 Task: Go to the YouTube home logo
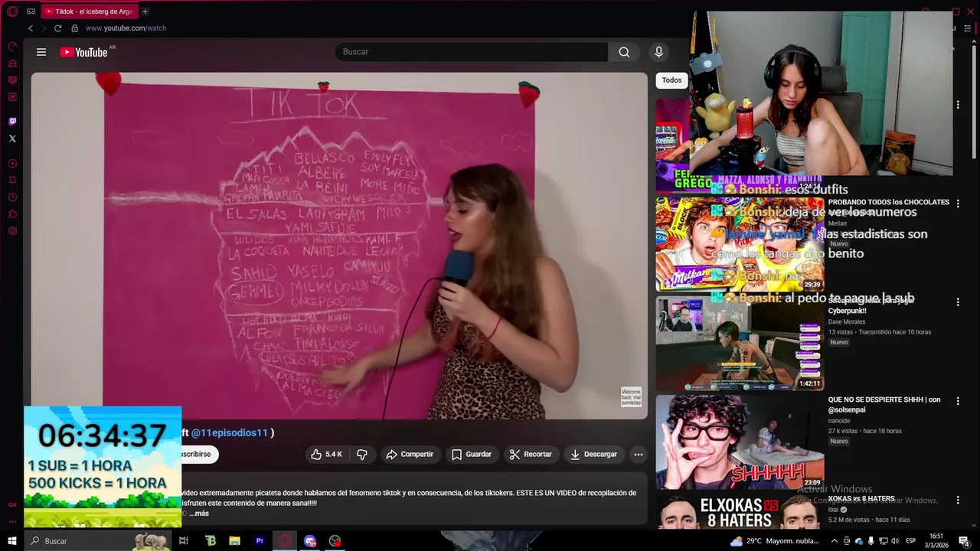(84, 52)
